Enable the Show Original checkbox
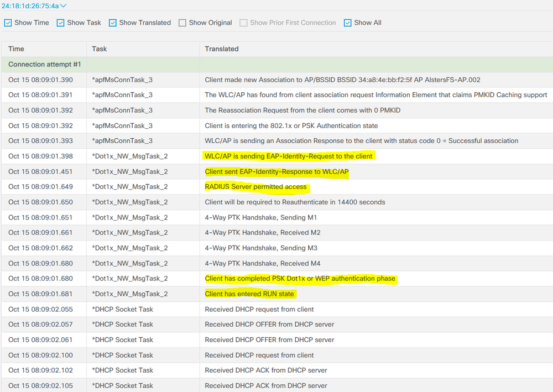Screen dimensions: 553x392 click(x=182, y=22)
